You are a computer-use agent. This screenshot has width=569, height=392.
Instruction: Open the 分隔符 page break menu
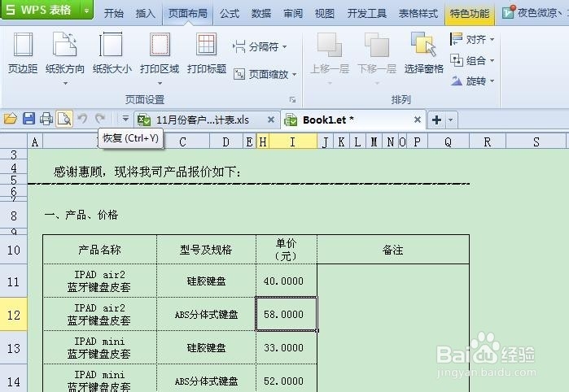point(260,47)
